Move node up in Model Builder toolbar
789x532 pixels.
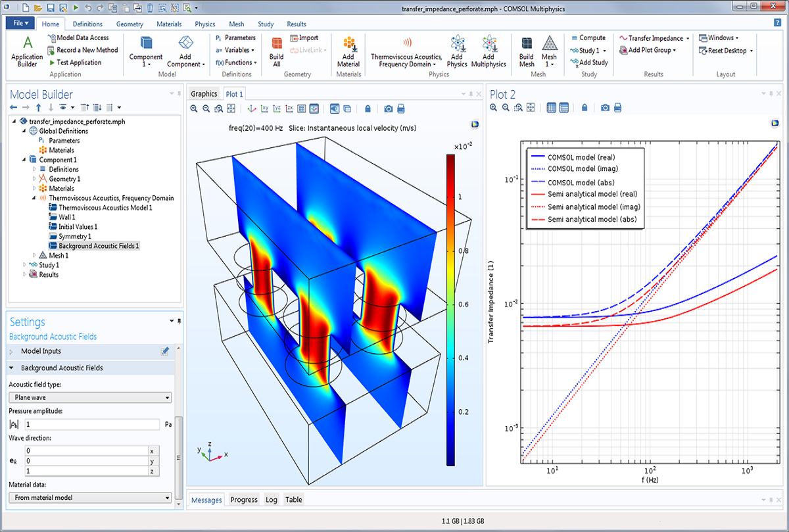[38, 107]
